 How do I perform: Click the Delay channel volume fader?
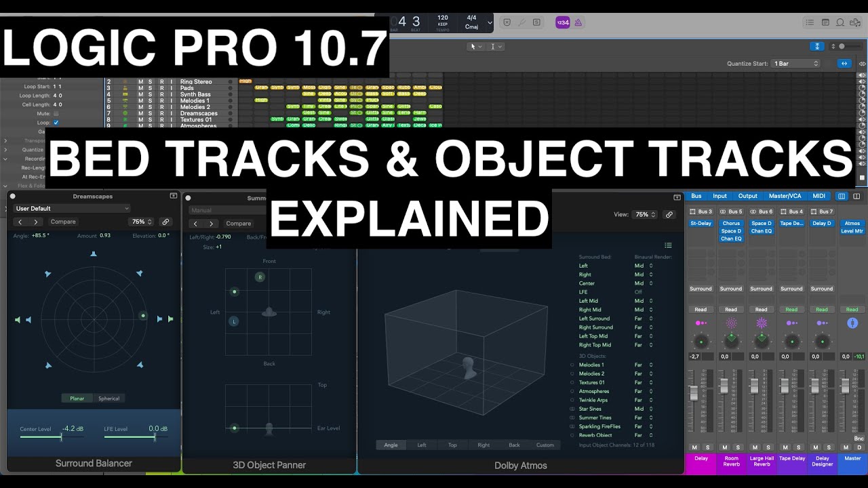coord(693,393)
